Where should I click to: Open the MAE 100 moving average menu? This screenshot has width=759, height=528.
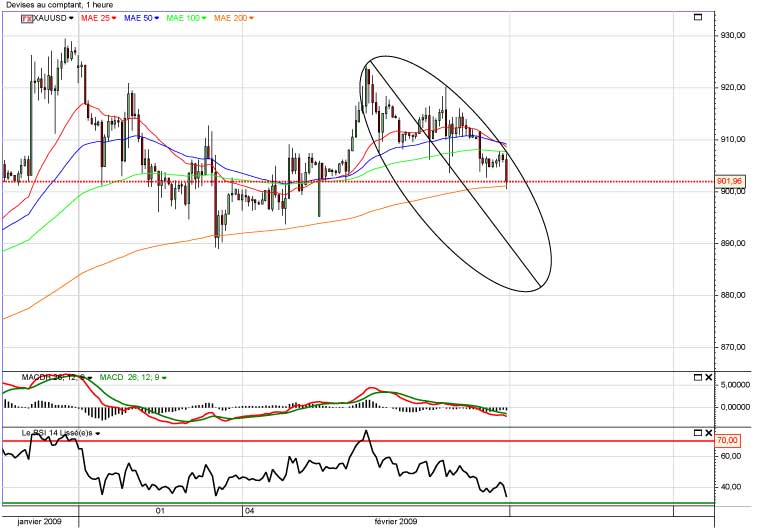[x=204, y=18]
